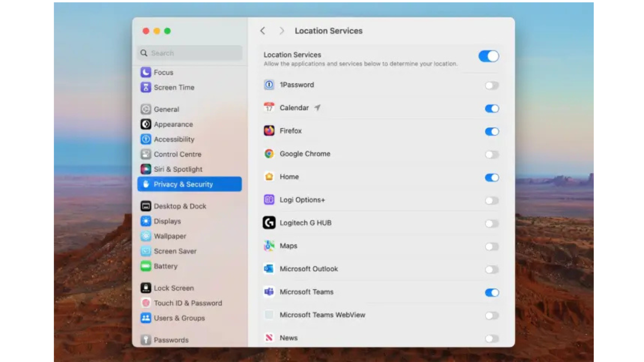Click the Microsoft Teams icon
Screen dimensions: 644x362
tap(269, 292)
